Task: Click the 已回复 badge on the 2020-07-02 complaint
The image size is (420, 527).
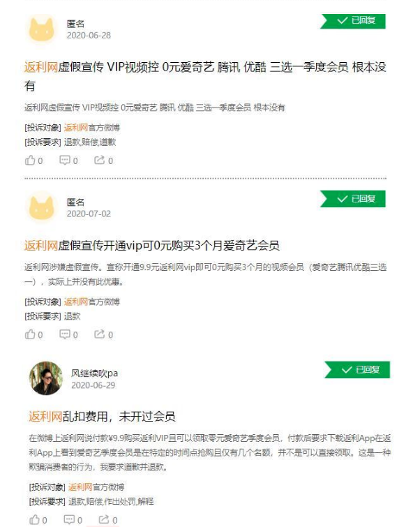Action: point(353,199)
